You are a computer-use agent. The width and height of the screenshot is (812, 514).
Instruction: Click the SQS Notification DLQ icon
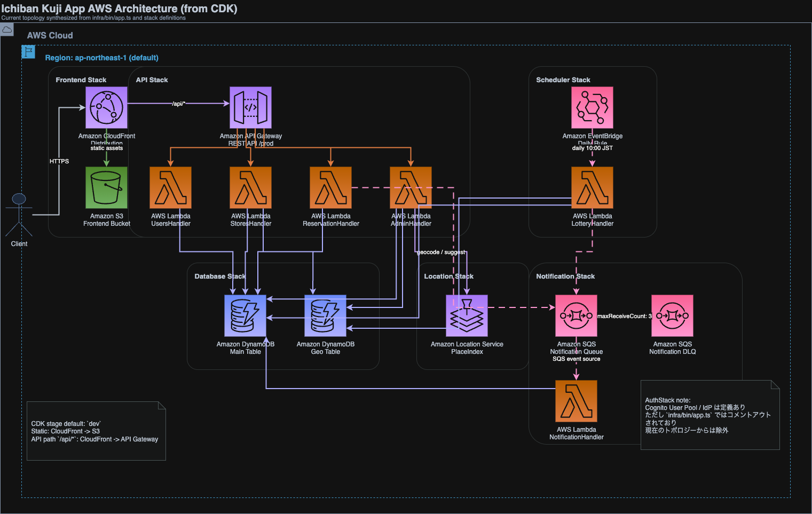672,315
